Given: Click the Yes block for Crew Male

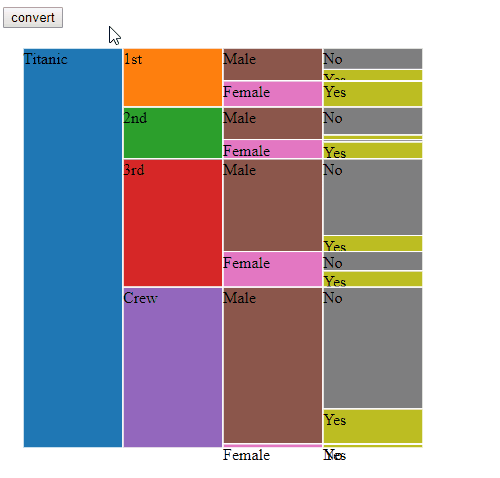Looking at the screenshot, I should (373, 426).
